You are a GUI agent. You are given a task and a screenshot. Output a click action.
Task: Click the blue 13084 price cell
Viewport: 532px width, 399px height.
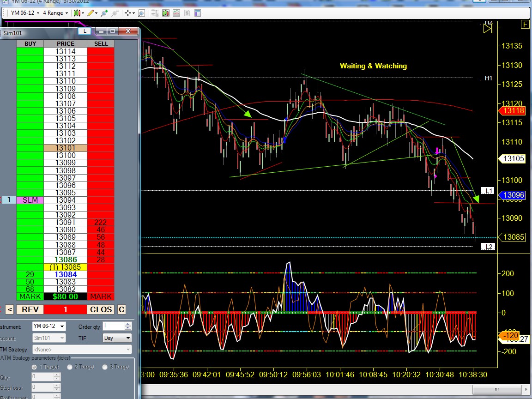point(66,274)
